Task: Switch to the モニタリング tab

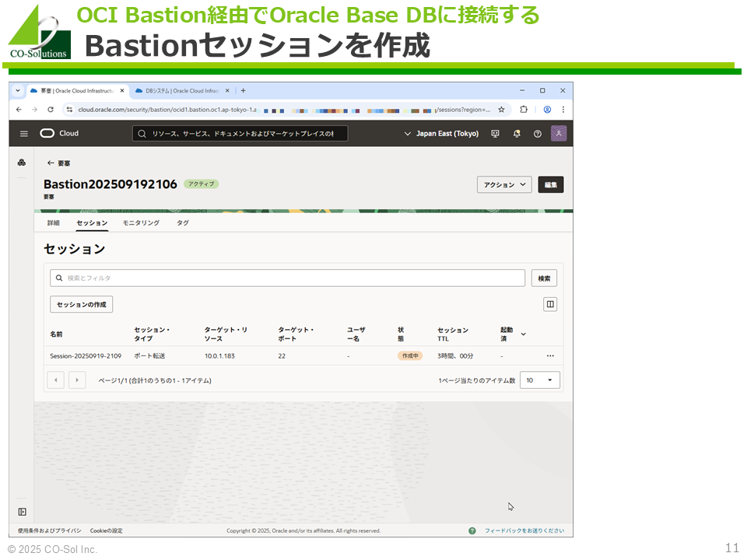Action: click(x=141, y=223)
